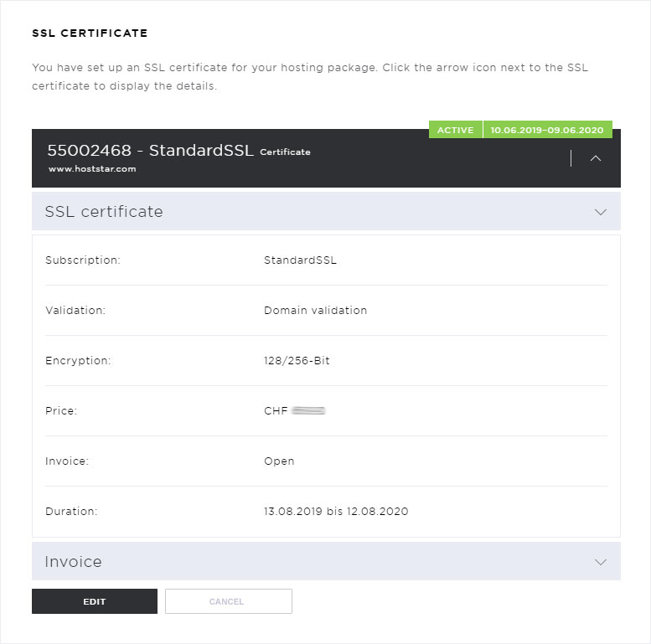Viewport: 651px width, 644px height.
Task: Click the 10.06.2019-09.06.2020 date badge
Action: [x=547, y=130]
